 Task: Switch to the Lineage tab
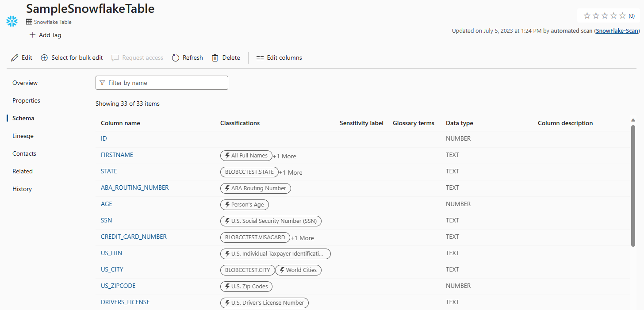tap(23, 136)
